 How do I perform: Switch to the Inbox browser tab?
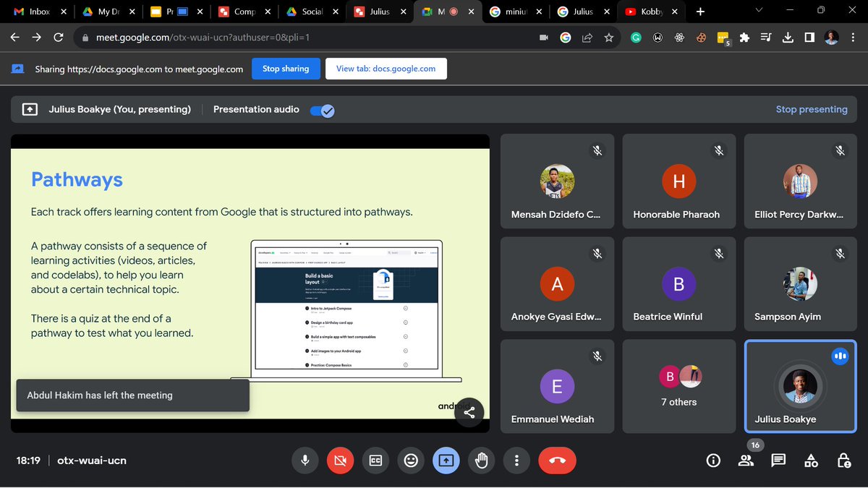[40, 12]
